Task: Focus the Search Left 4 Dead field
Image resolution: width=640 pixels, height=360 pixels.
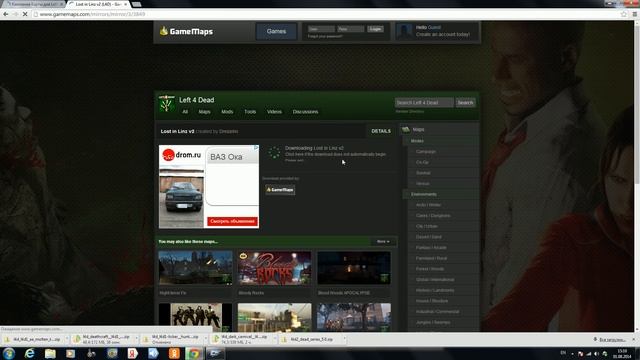Action: 424,102
